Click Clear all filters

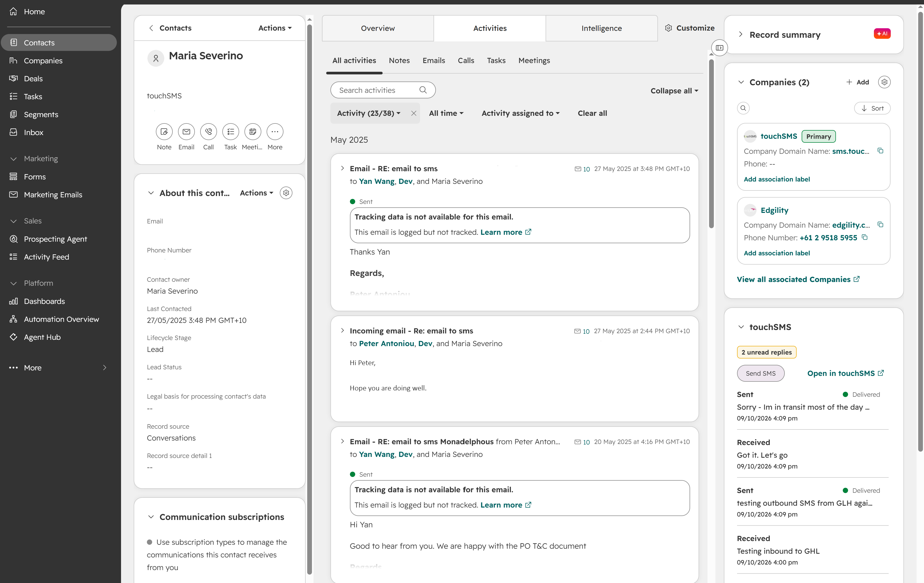592,113
